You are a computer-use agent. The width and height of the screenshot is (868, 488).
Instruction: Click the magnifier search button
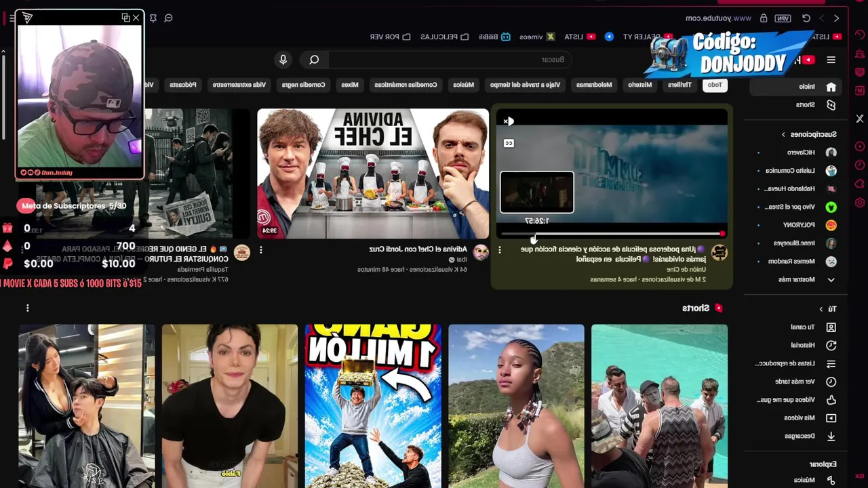tap(314, 60)
